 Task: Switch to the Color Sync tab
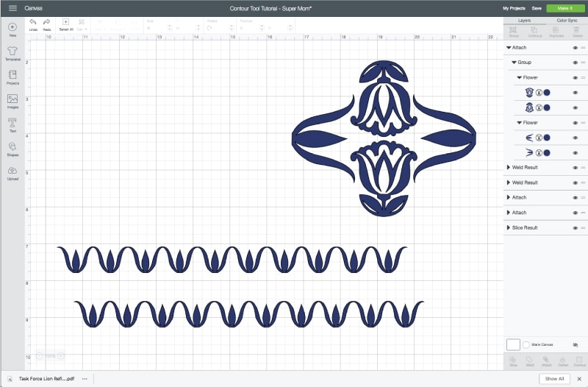(x=567, y=21)
